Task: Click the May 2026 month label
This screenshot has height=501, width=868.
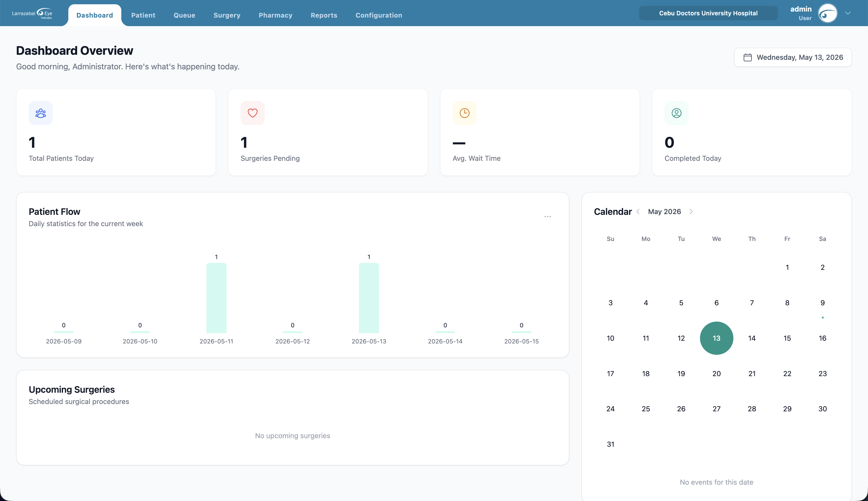Action: click(x=664, y=212)
